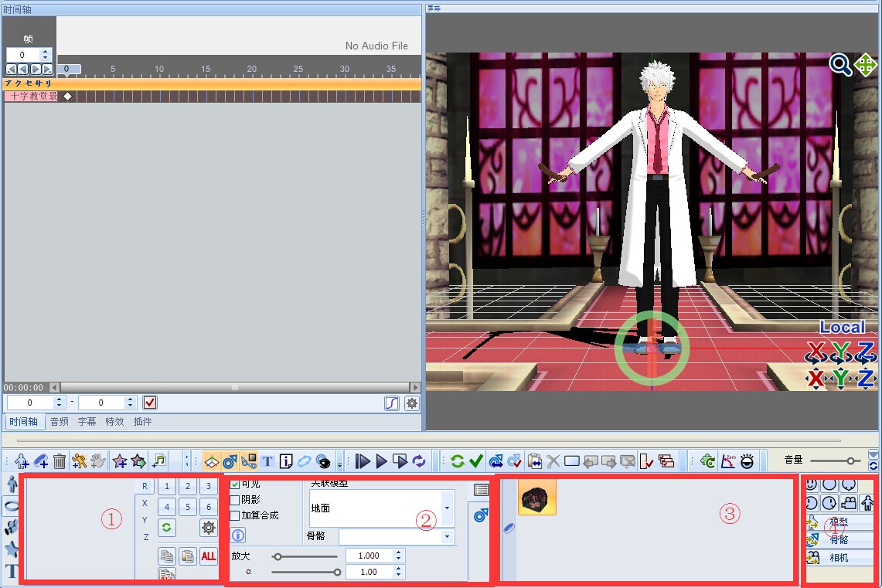The image size is (882, 588).
Task: Click numbered button 1
Action: click(167, 486)
